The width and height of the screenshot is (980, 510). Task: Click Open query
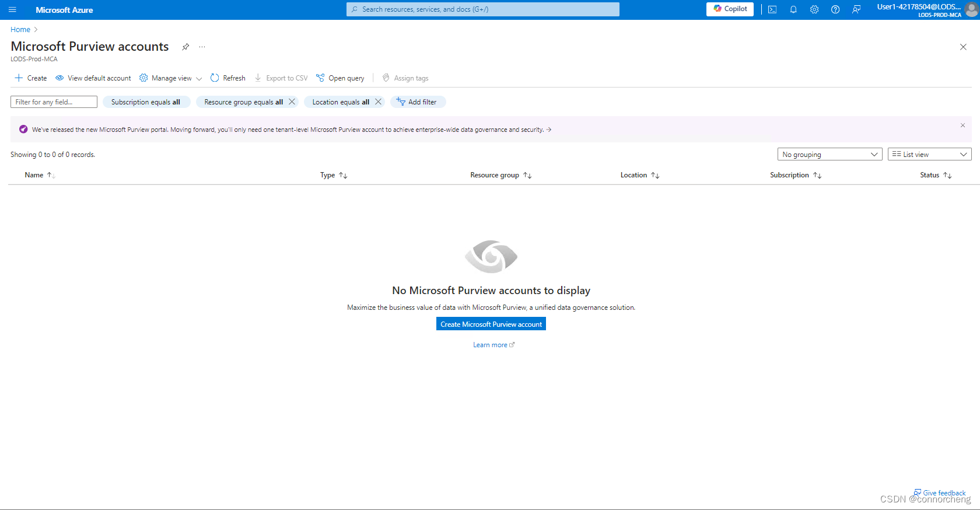pos(340,78)
